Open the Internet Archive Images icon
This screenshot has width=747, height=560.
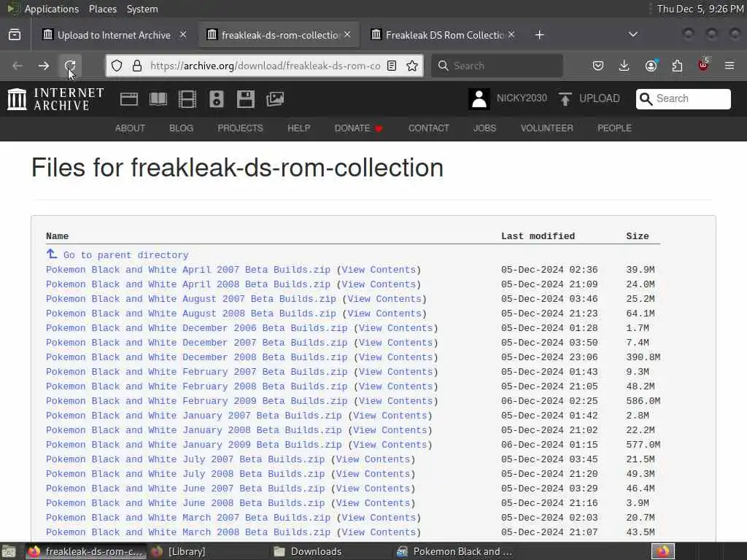tap(275, 99)
